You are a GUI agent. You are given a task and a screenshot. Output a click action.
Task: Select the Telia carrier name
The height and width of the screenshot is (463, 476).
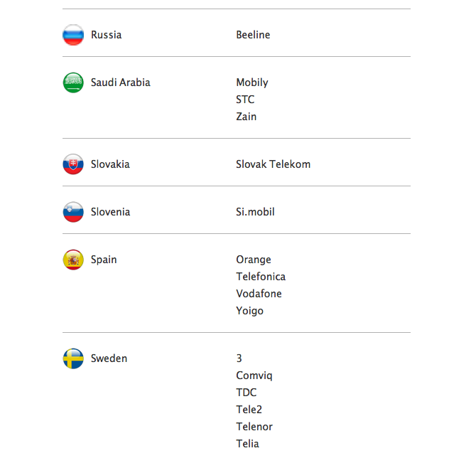pos(247,444)
